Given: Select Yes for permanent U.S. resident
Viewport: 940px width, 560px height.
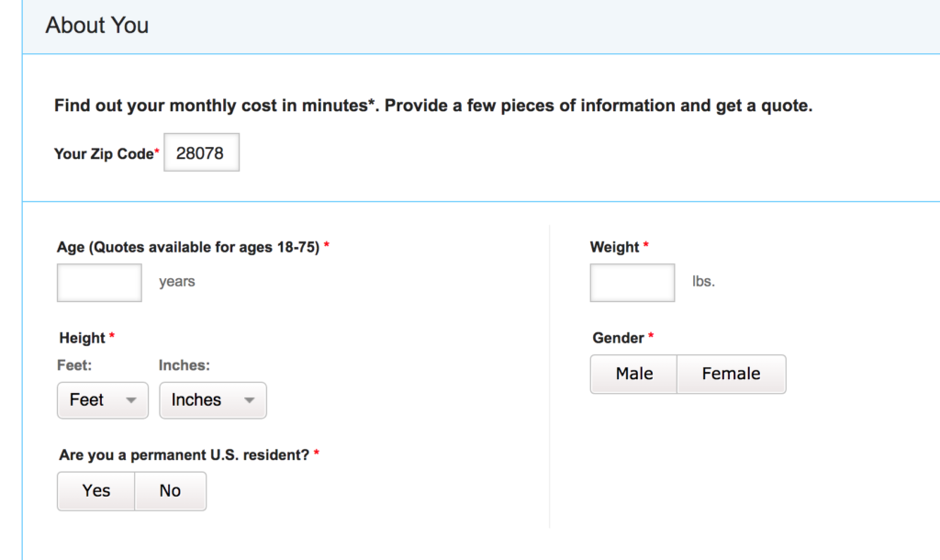Looking at the screenshot, I should click(x=96, y=491).
